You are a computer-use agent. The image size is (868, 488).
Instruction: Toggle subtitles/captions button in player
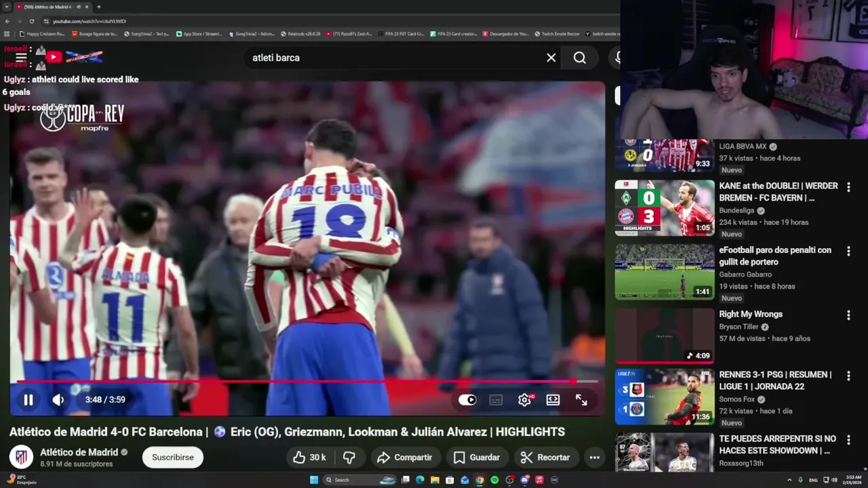(496, 400)
